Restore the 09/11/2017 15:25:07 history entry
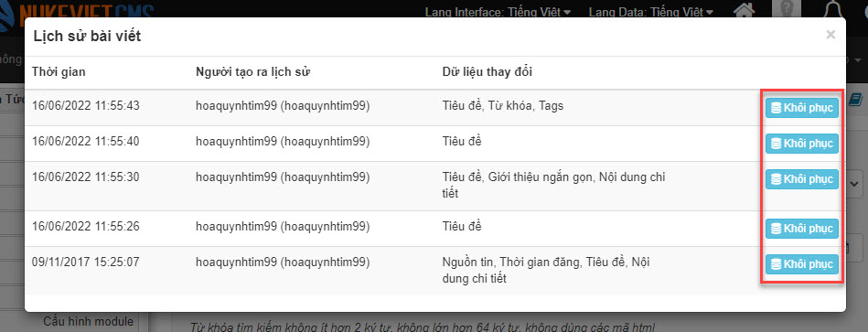The image size is (868, 332). pyautogui.click(x=802, y=264)
